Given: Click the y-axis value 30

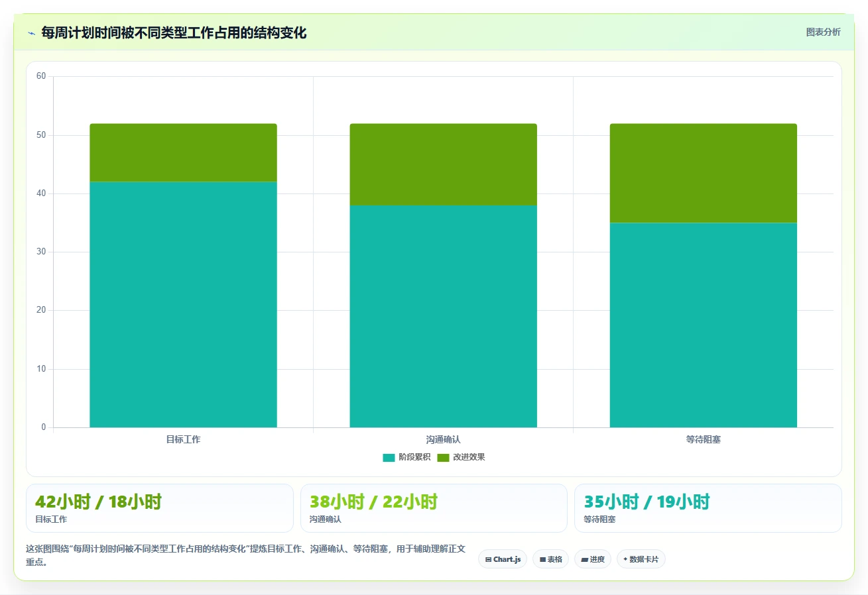Looking at the screenshot, I should (x=41, y=252).
